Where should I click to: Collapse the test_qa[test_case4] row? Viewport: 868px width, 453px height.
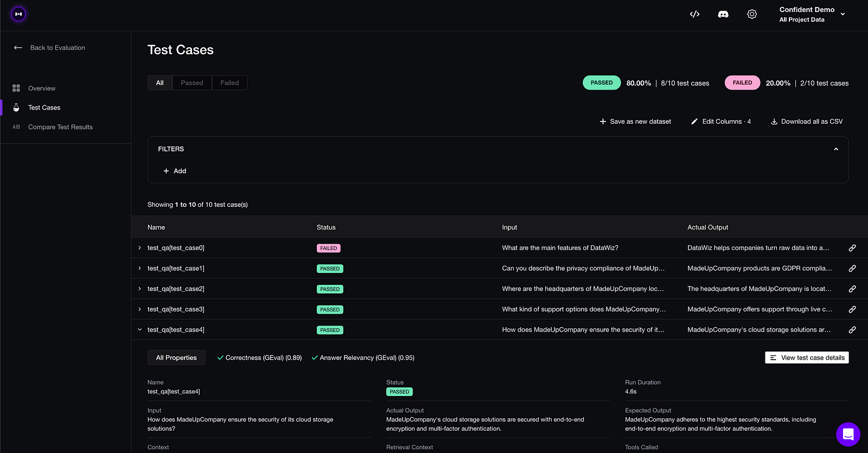click(139, 330)
